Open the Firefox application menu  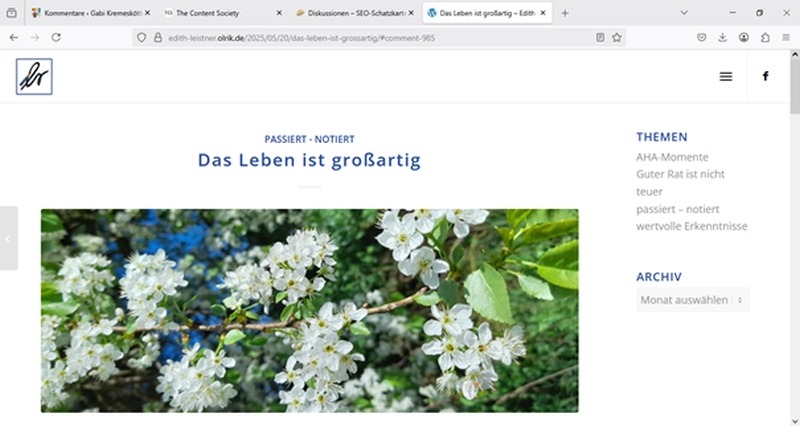tap(786, 37)
